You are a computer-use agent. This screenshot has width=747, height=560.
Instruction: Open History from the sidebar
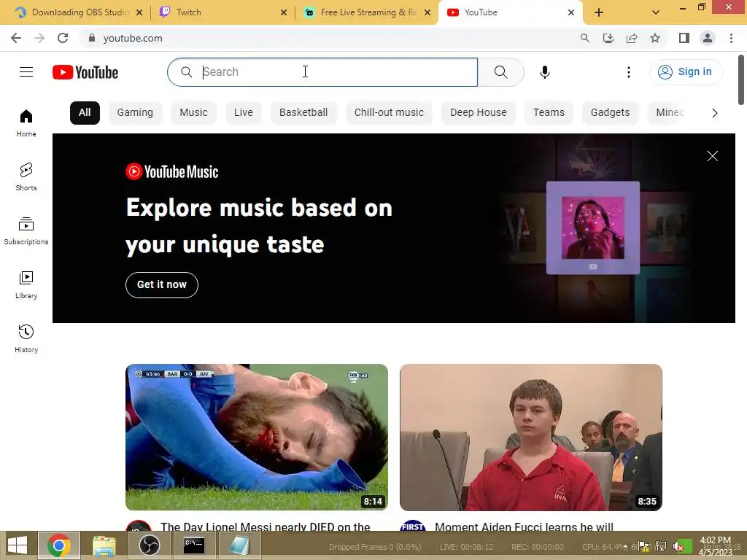coord(26,338)
